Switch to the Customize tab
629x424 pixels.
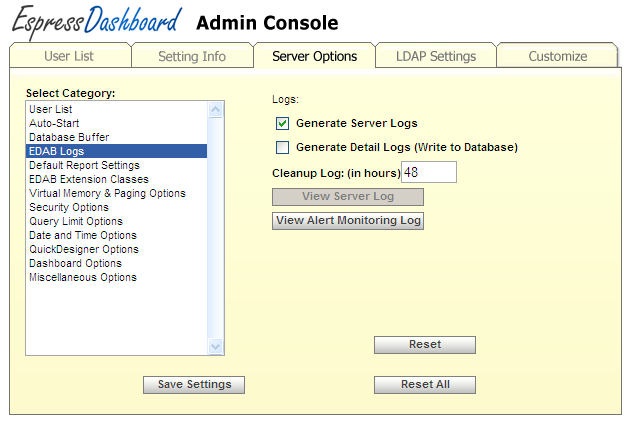557,56
